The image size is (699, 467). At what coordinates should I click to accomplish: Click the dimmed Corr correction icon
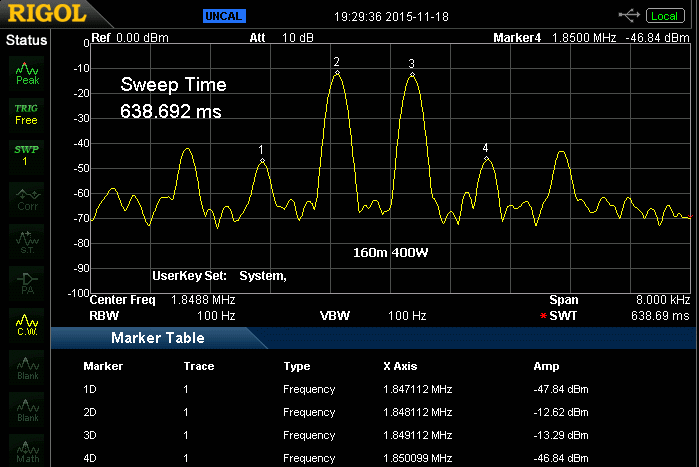27,198
